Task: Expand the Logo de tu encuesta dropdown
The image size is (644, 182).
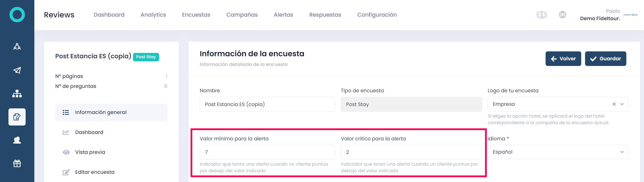Action: pyautogui.click(x=622, y=104)
